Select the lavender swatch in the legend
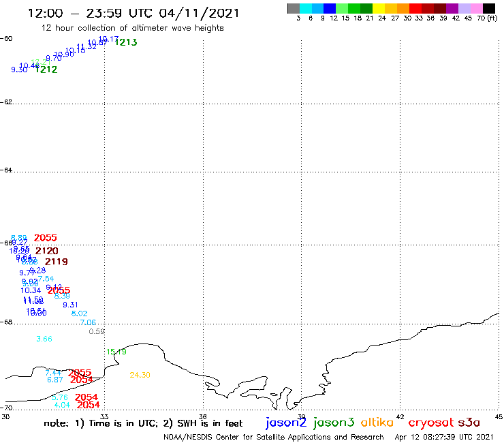The image size is (504, 443). pos(464,9)
